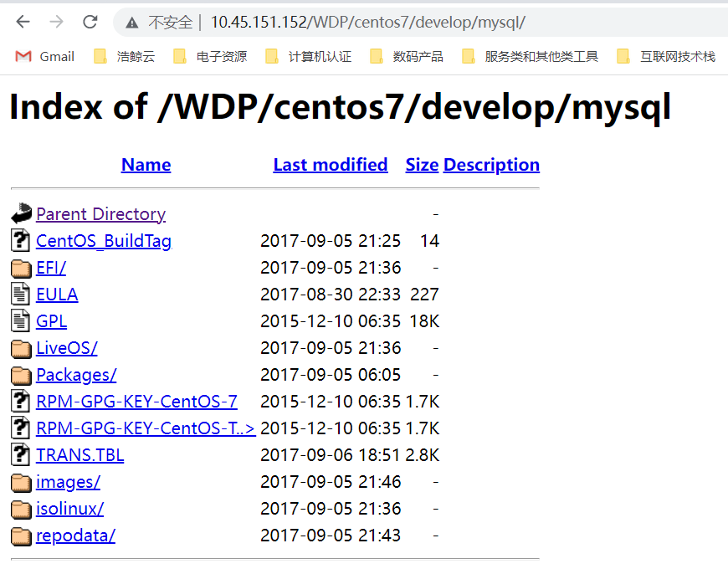Open the Gmail bookmark icon

23,57
